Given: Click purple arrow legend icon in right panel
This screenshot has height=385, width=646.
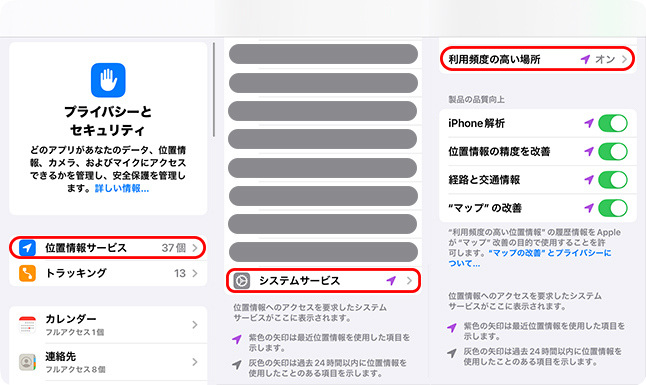Looking at the screenshot, I should coord(452,327).
